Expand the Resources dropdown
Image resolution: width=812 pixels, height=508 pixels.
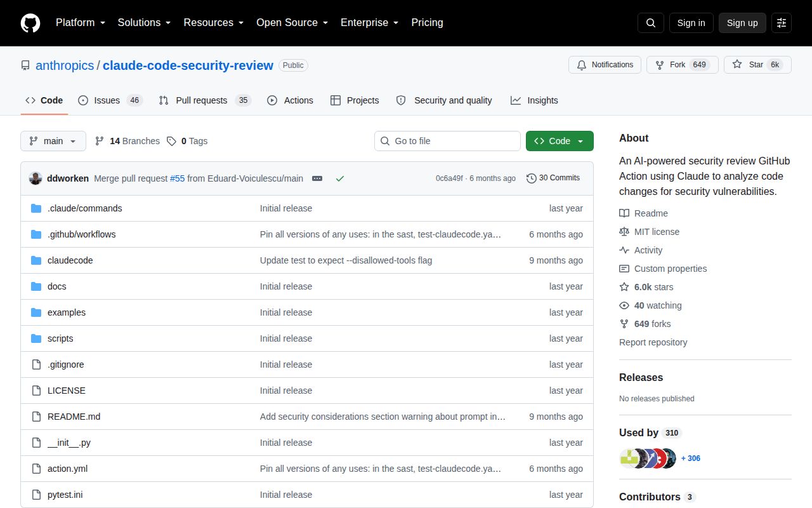tap(213, 22)
